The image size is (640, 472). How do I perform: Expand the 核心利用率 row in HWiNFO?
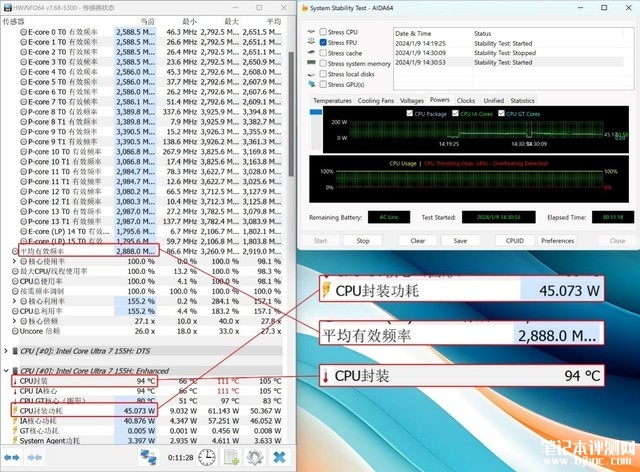(x=14, y=301)
